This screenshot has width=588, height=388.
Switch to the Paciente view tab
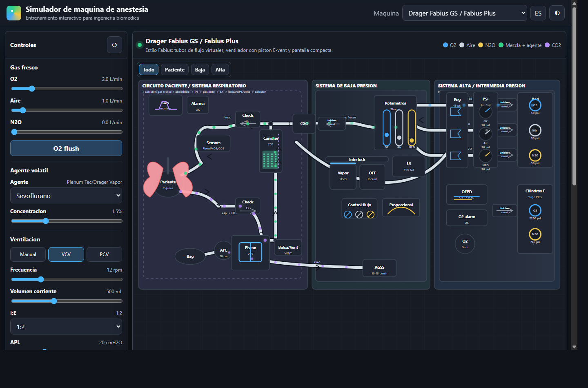(175, 69)
